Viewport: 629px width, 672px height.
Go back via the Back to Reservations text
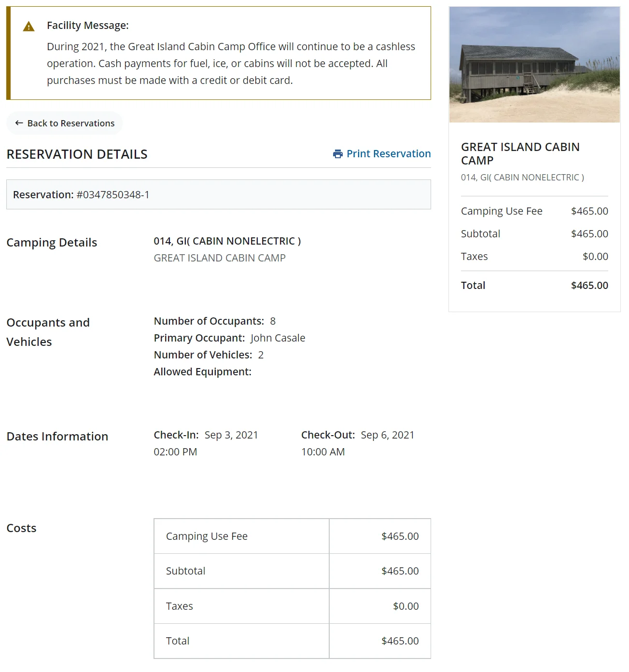pos(71,123)
